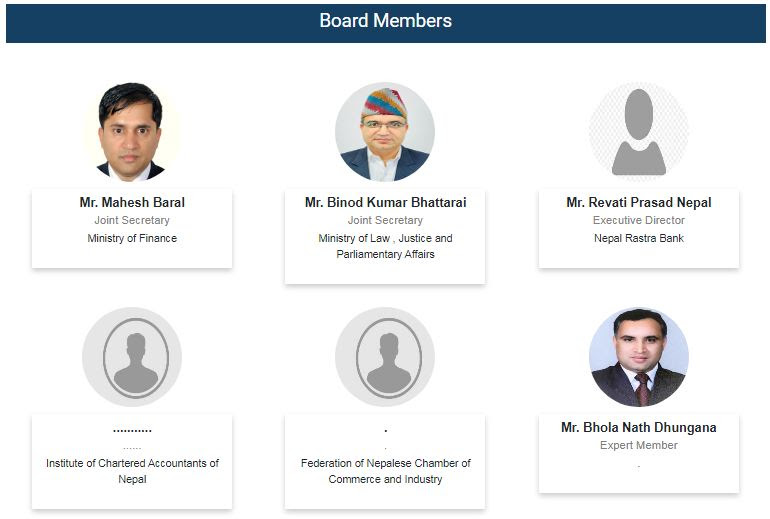Click the Federation of Nepalese Chamber avatar icon
Screen dimensions: 770x519
click(385, 357)
